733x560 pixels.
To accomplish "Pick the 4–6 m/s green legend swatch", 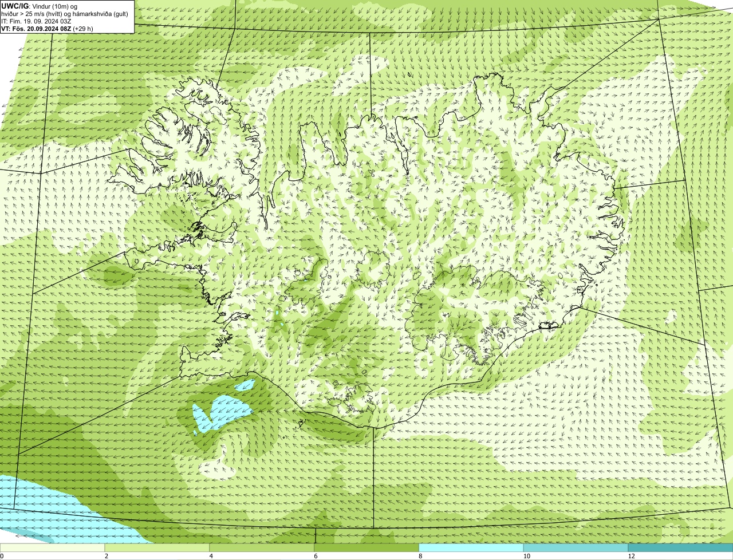I will [262, 548].
